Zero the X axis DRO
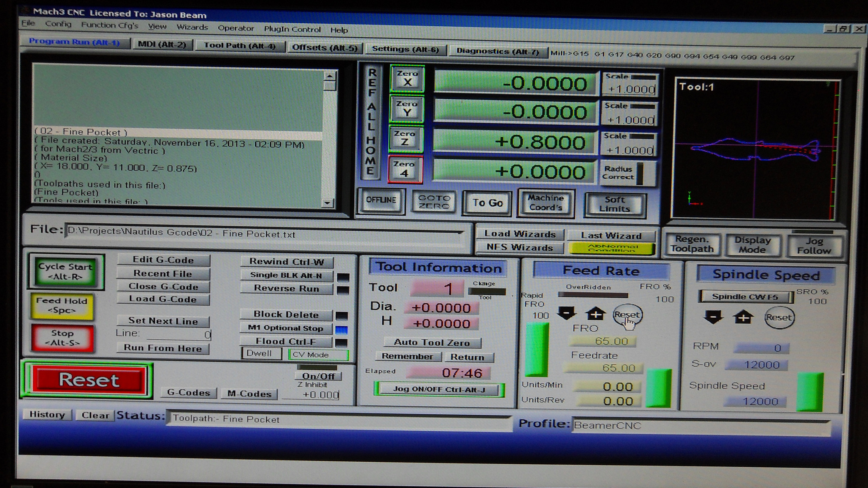 [407, 78]
